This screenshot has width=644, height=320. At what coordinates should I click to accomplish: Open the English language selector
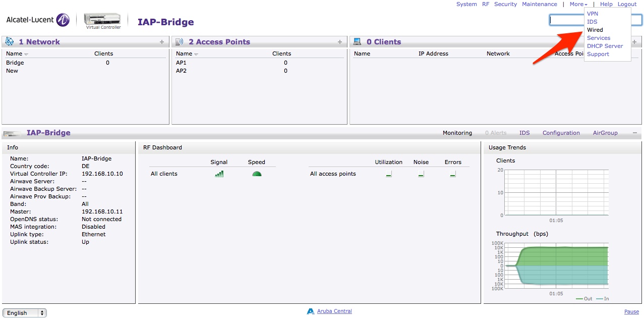pos(24,312)
